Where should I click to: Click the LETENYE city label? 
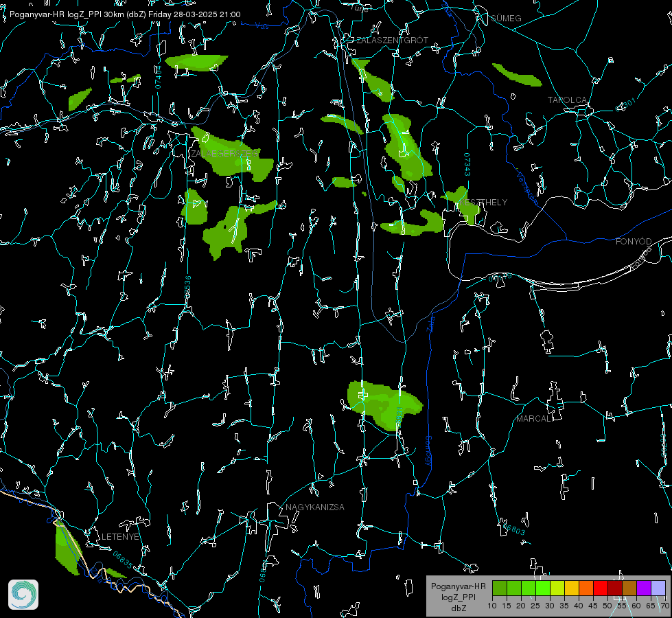tap(120, 537)
